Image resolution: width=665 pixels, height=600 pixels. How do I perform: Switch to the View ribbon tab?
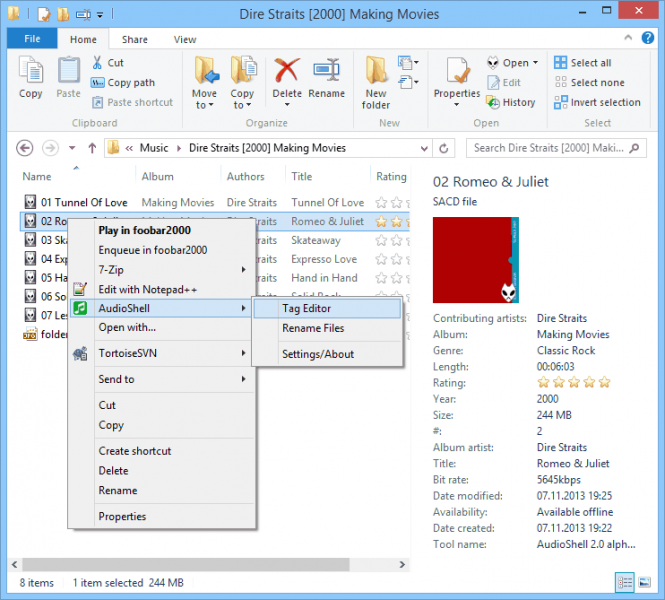coord(185,39)
